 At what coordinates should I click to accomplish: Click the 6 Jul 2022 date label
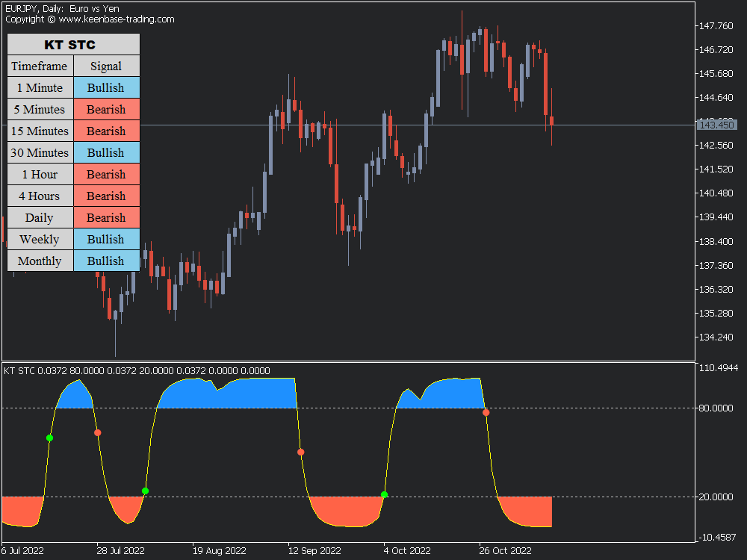[22, 550]
